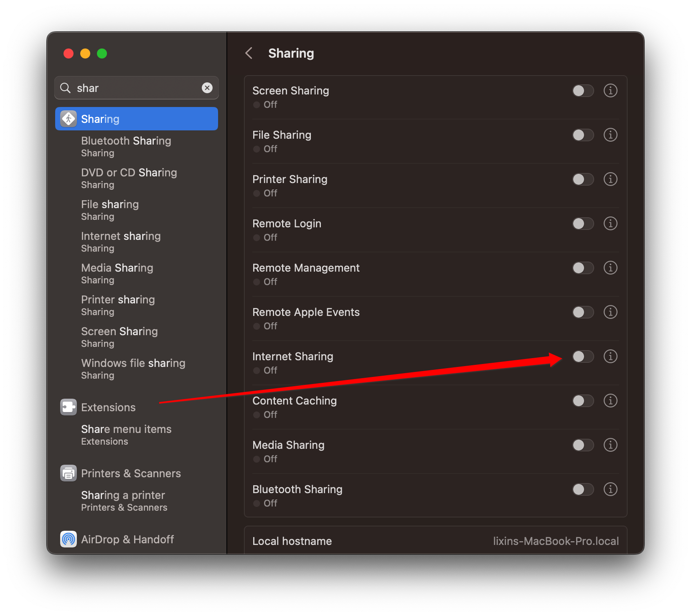Turn on Remote Login switch

(583, 224)
